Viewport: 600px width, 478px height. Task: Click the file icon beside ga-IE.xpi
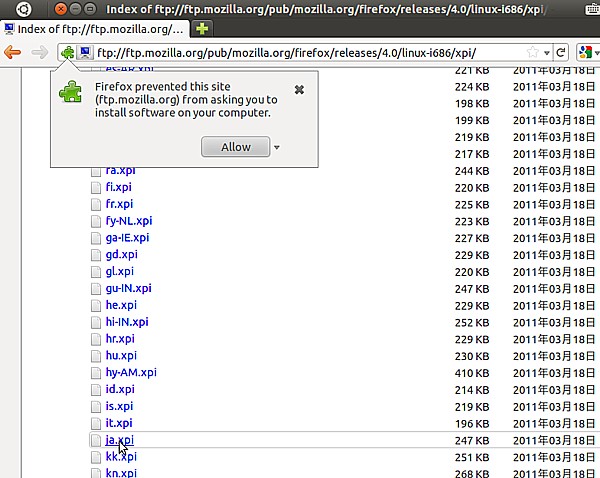(x=96, y=238)
